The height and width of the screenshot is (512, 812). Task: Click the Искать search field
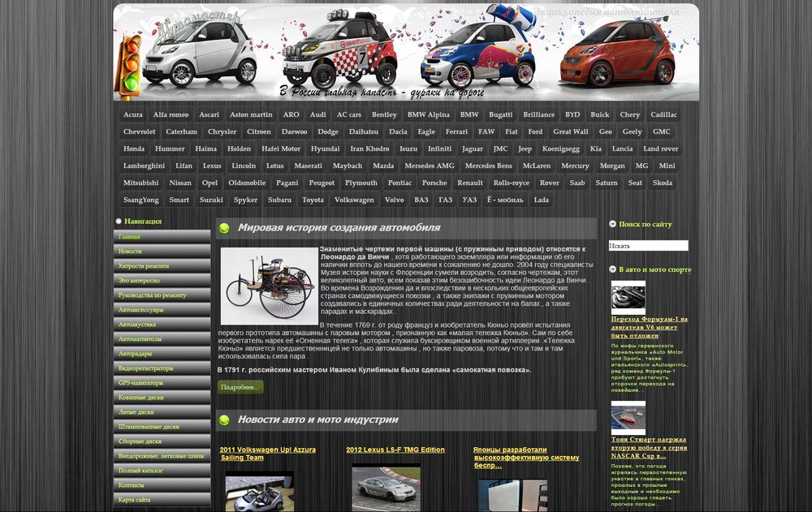pos(648,246)
